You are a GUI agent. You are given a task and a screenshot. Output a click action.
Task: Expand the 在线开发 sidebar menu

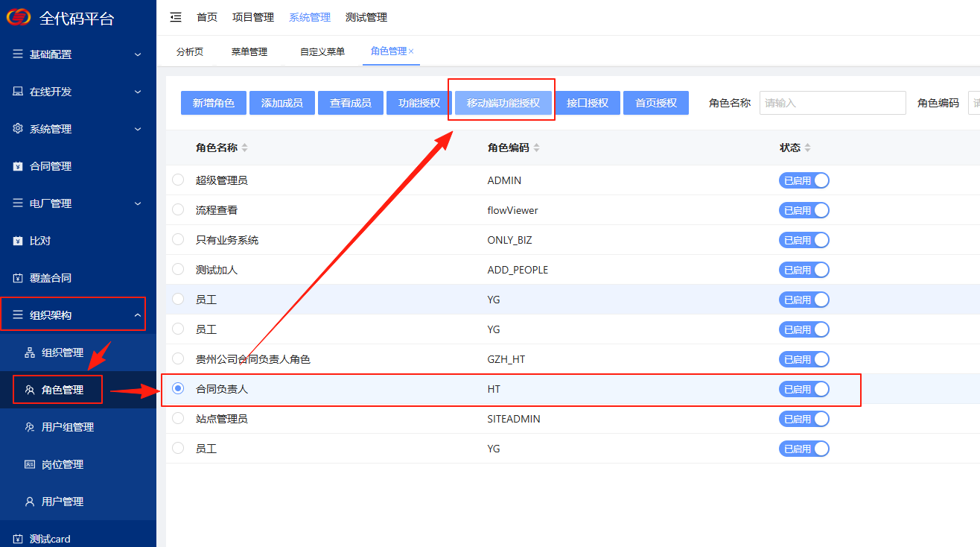74,92
